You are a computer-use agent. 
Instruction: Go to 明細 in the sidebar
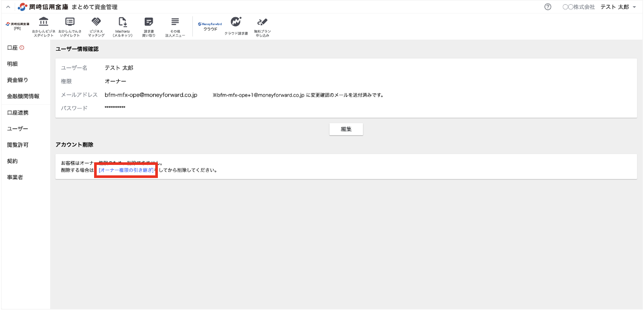point(12,64)
